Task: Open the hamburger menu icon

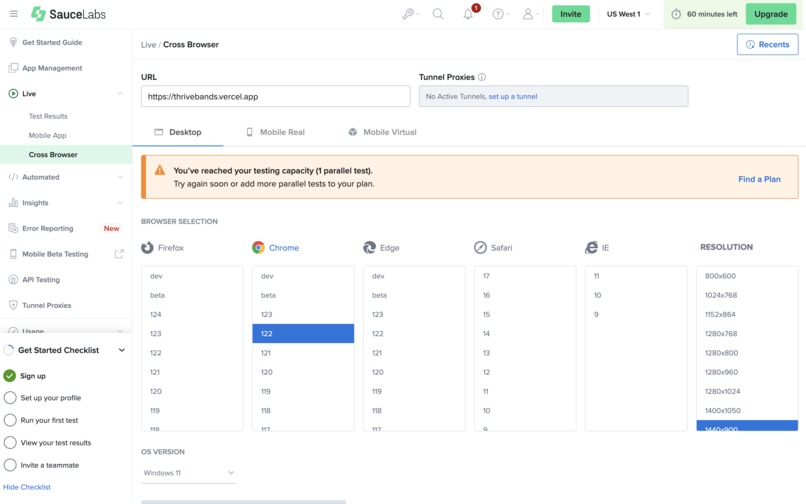Action: 14,14
